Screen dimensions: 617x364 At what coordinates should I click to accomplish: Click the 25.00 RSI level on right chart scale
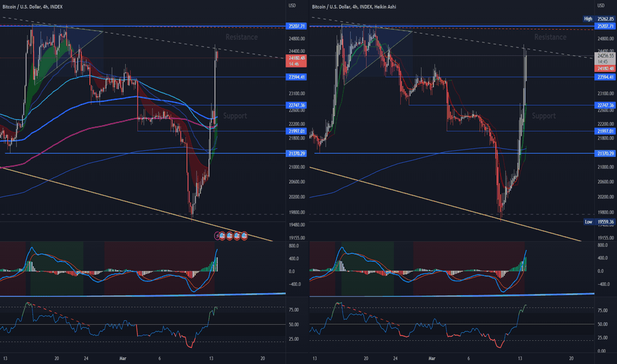602,338
